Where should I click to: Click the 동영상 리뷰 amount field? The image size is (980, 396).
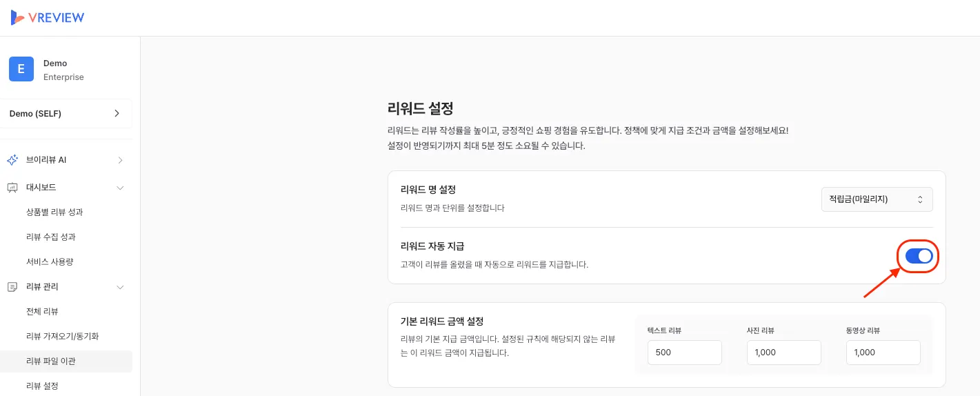883,353
